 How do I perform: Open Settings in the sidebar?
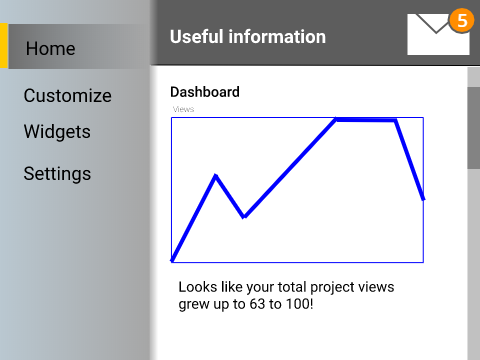tap(57, 174)
